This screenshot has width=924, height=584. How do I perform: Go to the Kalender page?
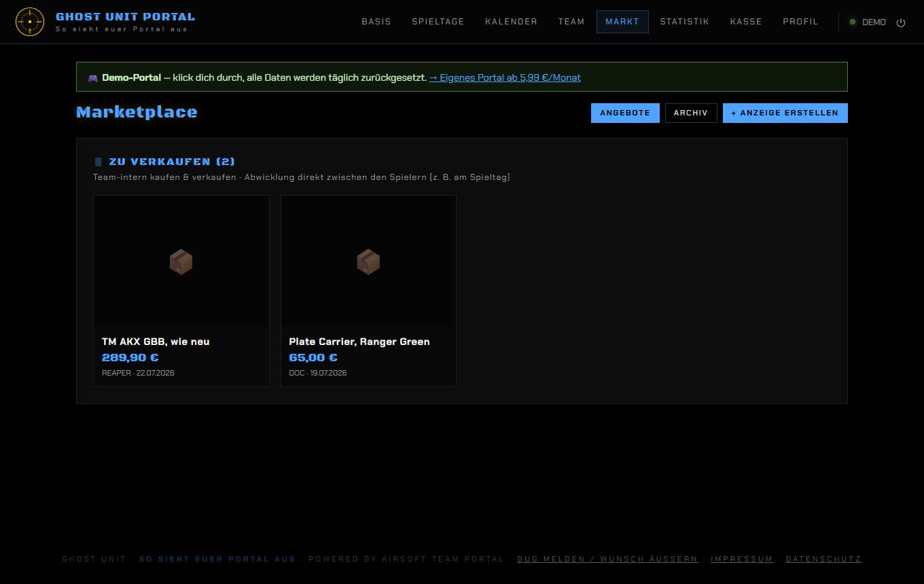click(511, 22)
